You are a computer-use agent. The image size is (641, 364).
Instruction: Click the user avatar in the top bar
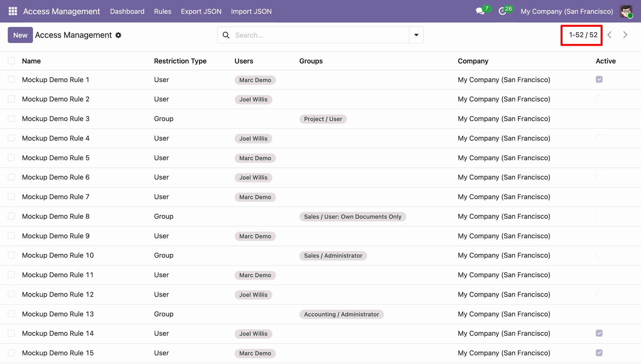pyautogui.click(x=626, y=11)
